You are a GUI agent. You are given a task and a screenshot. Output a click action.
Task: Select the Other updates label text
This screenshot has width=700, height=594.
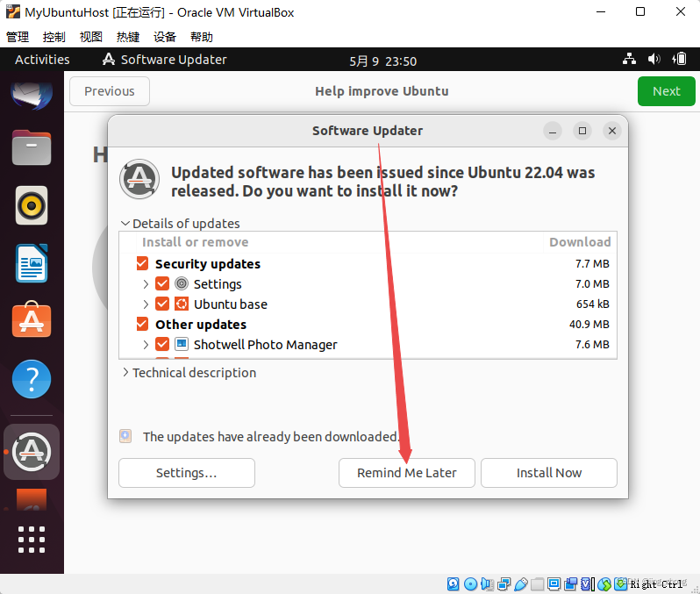point(201,325)
